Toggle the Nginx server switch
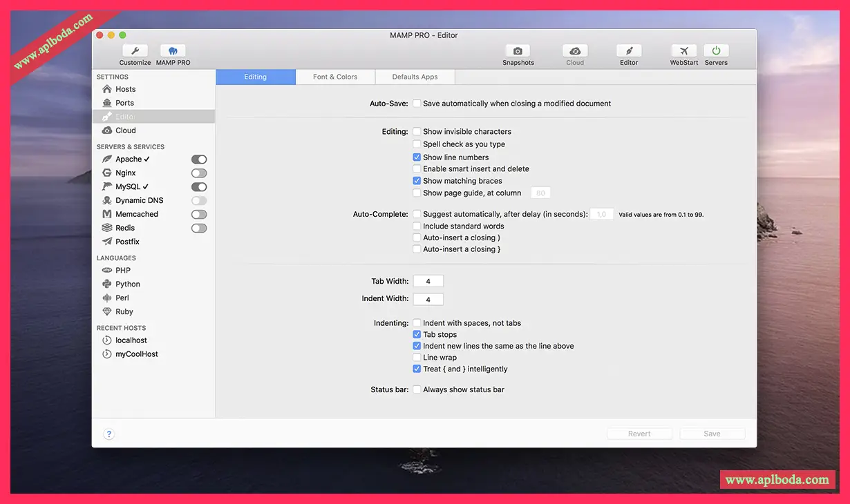This screenshot has width=850, height=504. click(199, 173)
